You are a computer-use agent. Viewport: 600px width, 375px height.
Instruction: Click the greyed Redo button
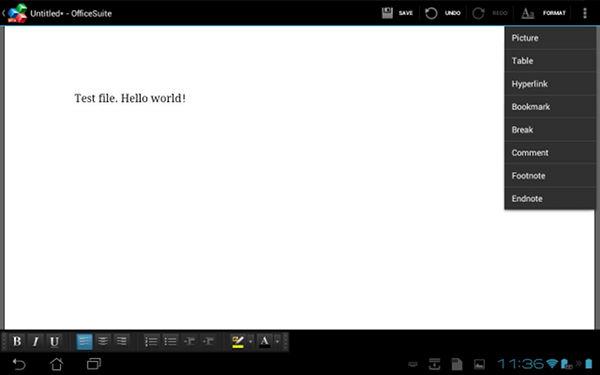(x=490, y=13)
